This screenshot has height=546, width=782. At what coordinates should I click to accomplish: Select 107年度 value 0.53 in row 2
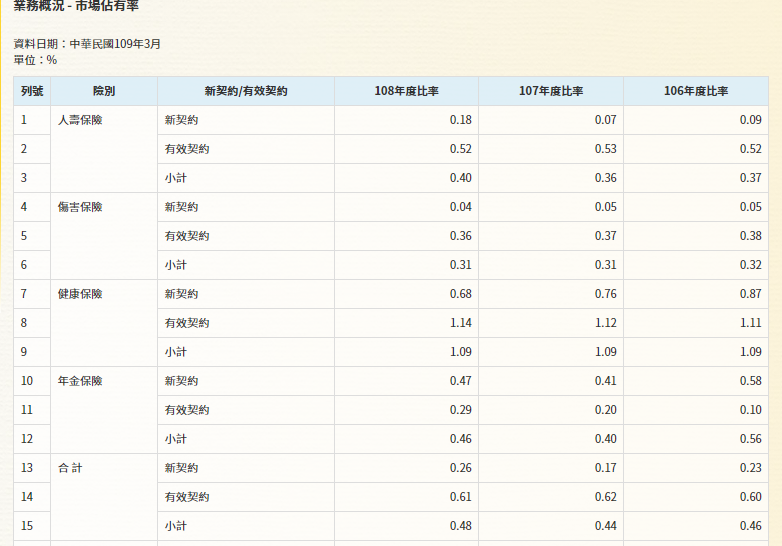click(x=605, y=149)
